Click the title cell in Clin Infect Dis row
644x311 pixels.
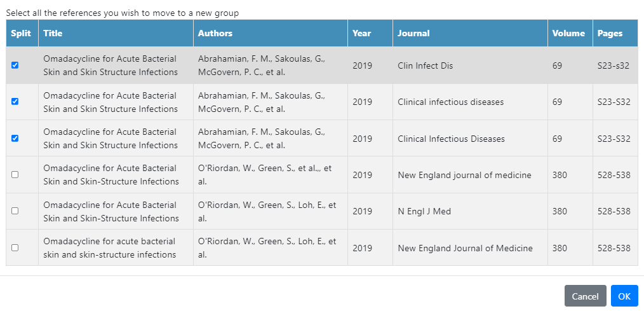(116, 66)
